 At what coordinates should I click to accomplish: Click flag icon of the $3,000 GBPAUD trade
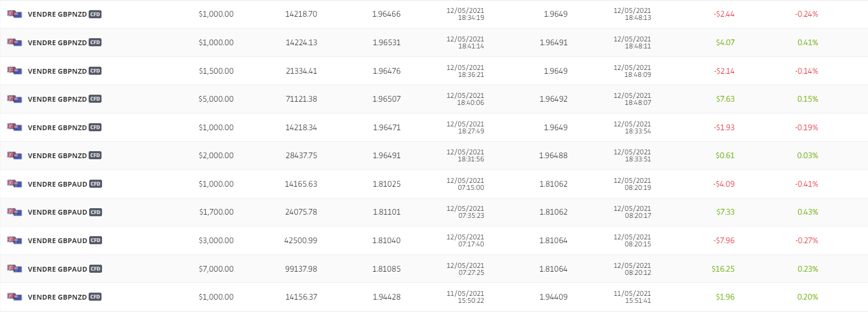tap(15, 240)
